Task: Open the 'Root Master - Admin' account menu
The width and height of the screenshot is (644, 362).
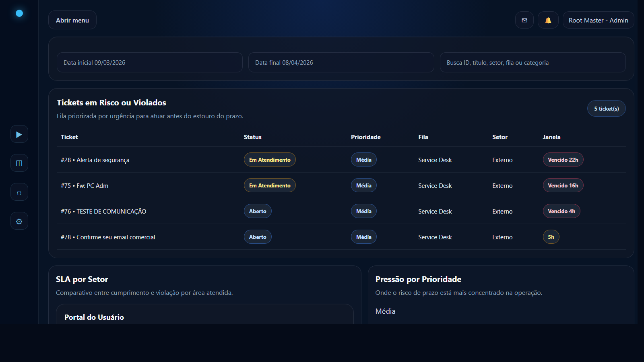Action: (598, 20)
